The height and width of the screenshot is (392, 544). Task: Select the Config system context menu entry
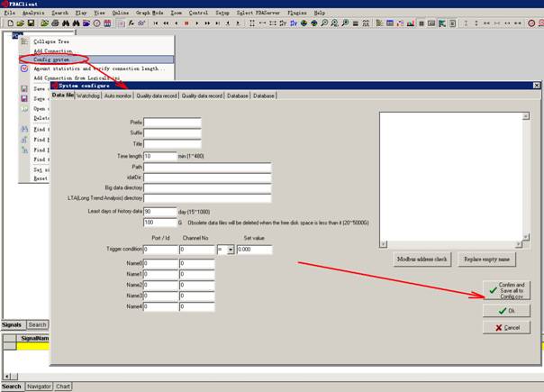pyautogui.click(x=51, y=59)
